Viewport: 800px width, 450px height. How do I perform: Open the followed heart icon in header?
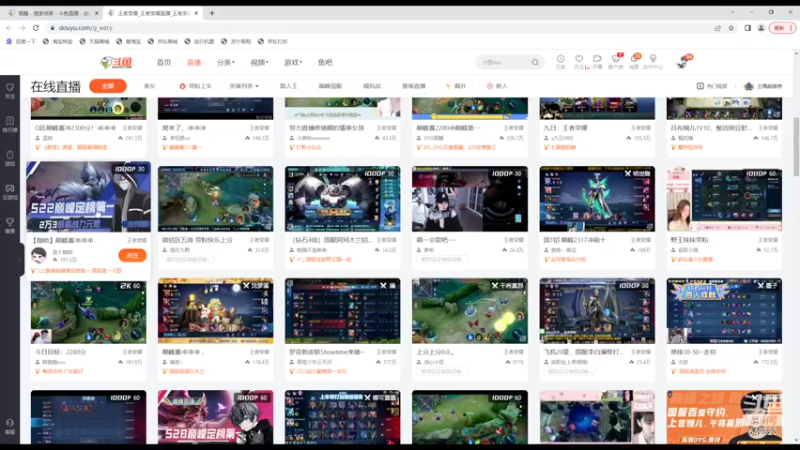point(579,61)
